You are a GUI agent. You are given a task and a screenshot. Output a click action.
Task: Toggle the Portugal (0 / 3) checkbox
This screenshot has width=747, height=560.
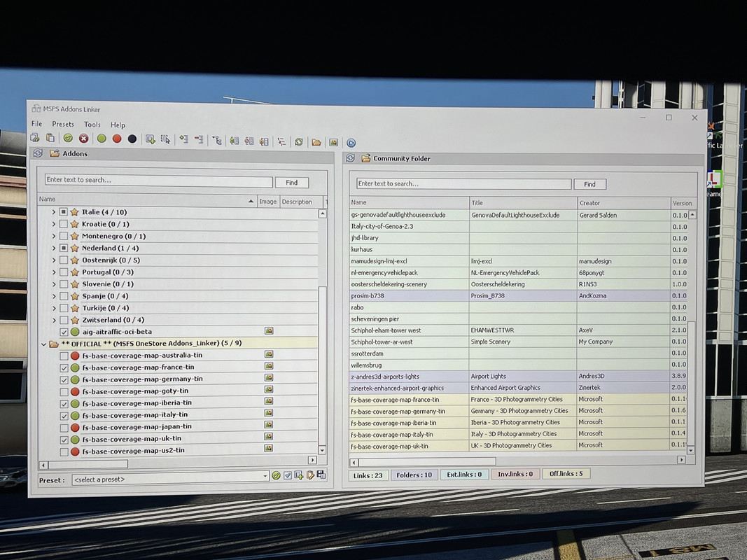point(64,272)
